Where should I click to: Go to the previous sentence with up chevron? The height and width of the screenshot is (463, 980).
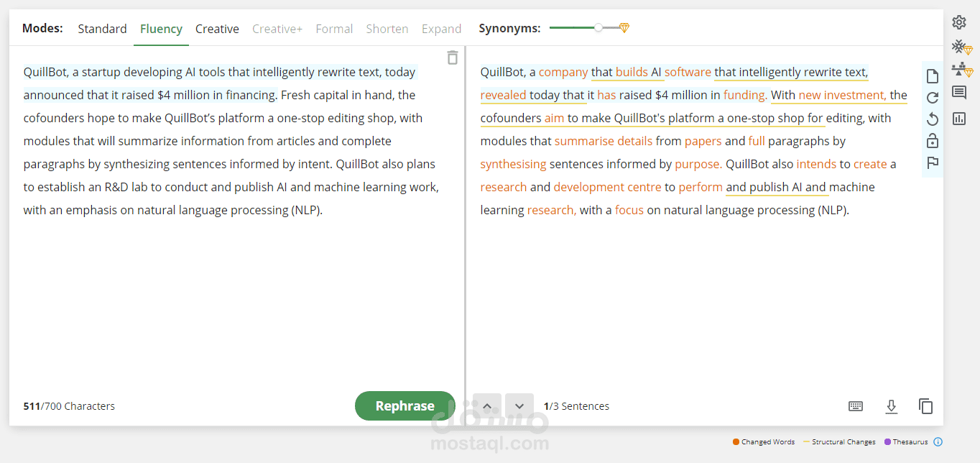pos(487,406)
